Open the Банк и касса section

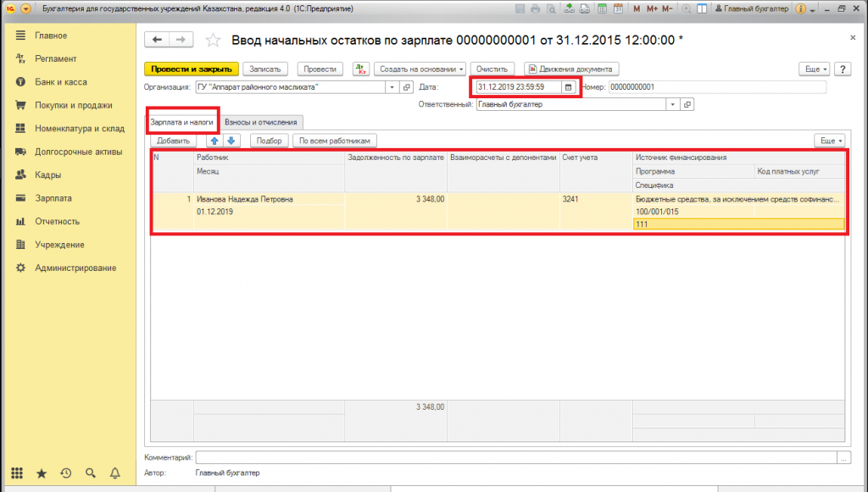pyautogui.click(x=60, y=82)
